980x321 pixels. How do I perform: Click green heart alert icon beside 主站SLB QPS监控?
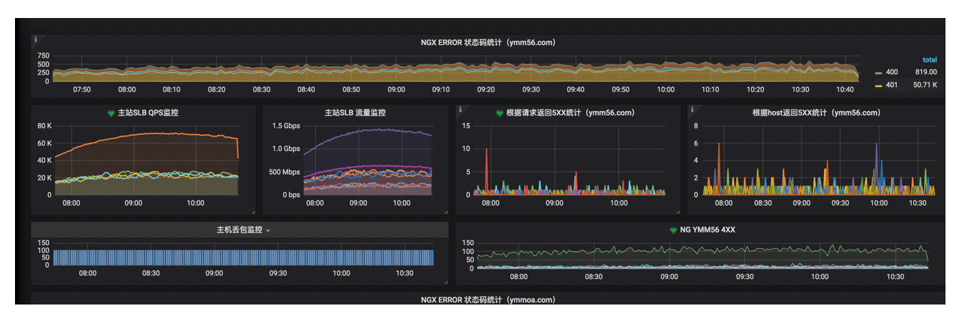(x=111, y=114)
